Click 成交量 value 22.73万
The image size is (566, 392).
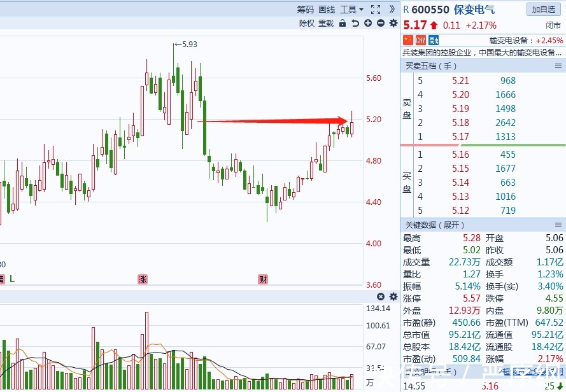point(465,262)
